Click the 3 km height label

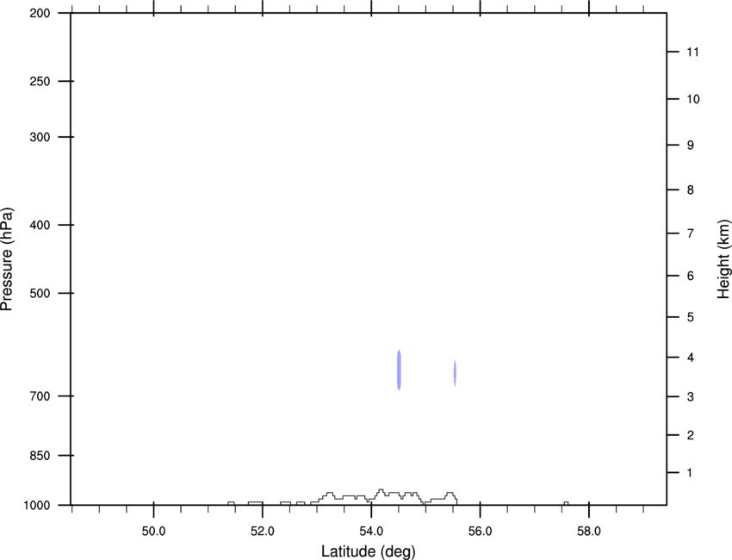coord(691,397)
